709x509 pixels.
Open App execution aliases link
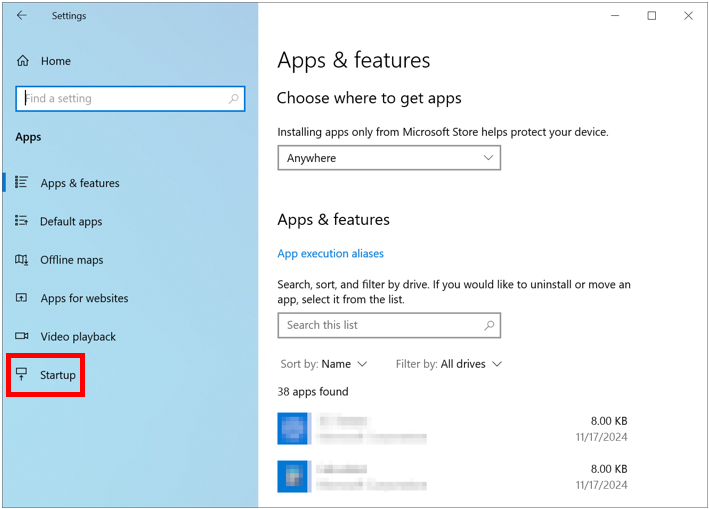[x=331, y=253]
